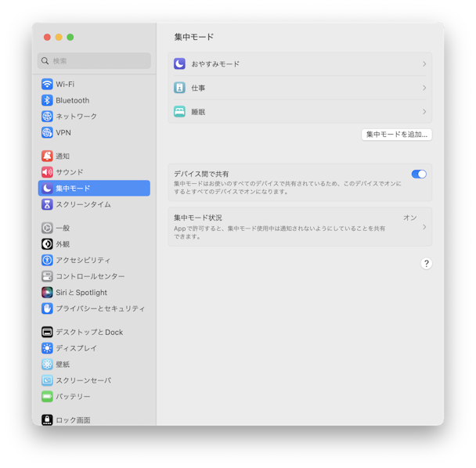Open help with question mark button
The image size is (476, 468).
tap(426, 264)
